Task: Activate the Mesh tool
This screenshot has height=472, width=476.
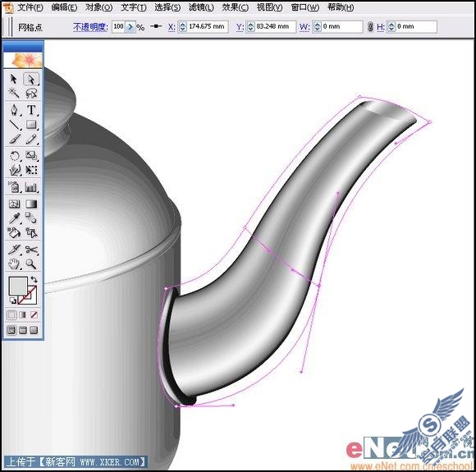Action: coord(14,204)
